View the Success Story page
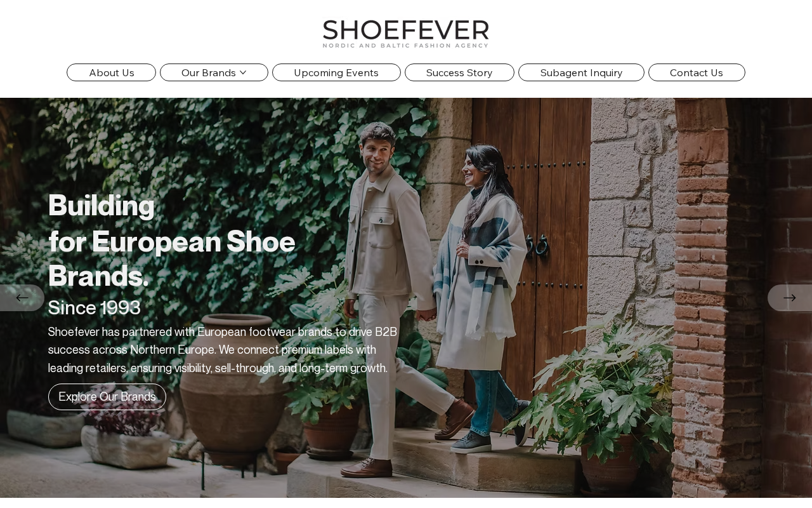Viewport: 812px width, 508px height. pyautogui.click(x=459, y=72)
